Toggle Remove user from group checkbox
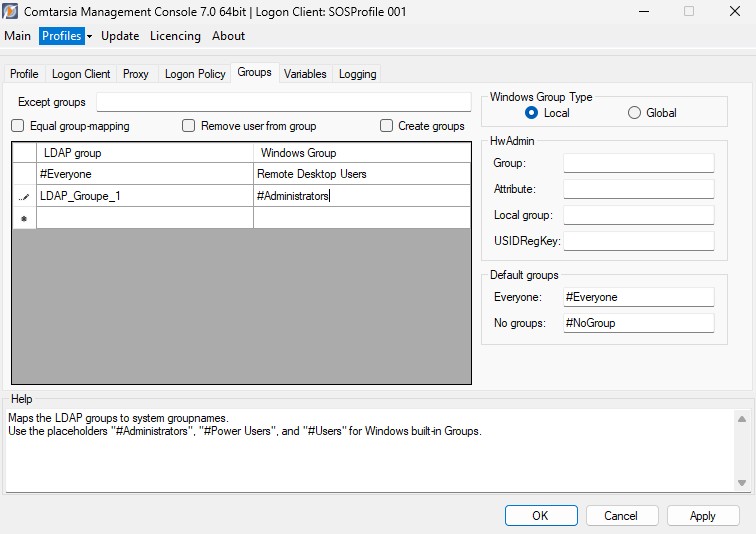The height and width of the screenshot is (534, 756). (x=188, y=126)
